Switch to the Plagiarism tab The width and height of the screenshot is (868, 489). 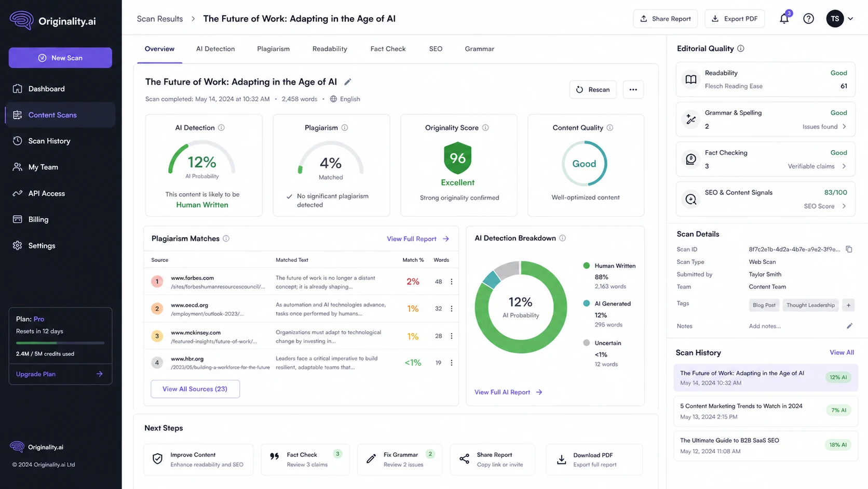273,49
